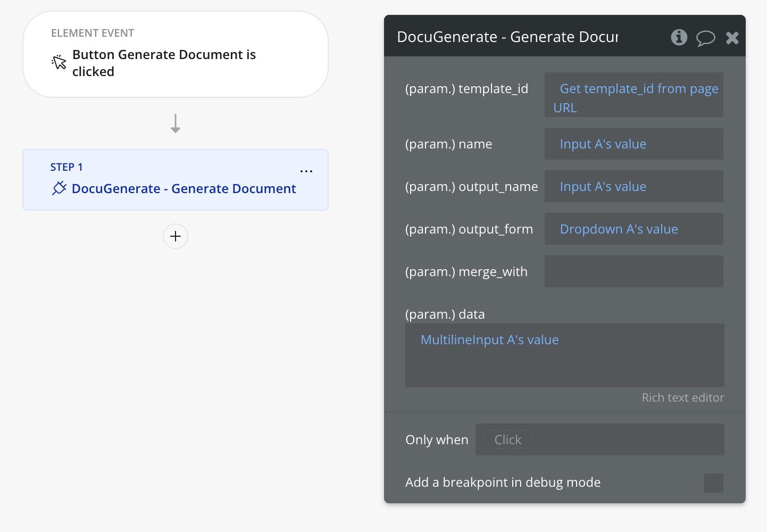Edit the name param Input A's value
The height and width of the screenshot is (532, 767).
point(634,144)
